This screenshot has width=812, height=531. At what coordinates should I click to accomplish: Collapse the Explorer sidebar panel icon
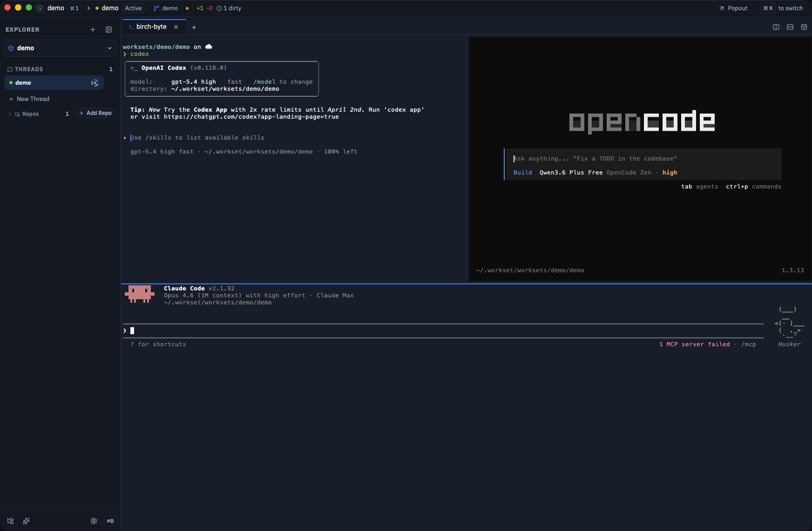tap(108, 29)
